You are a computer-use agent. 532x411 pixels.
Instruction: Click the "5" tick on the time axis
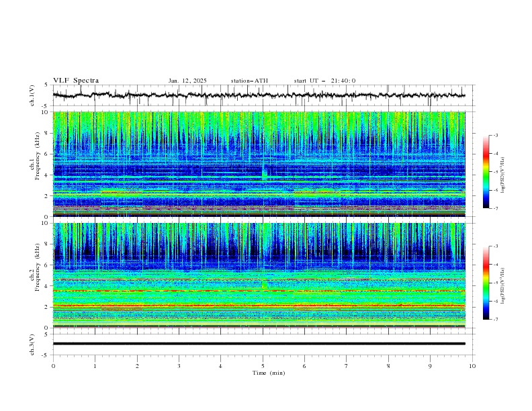[x=263, y=366]
